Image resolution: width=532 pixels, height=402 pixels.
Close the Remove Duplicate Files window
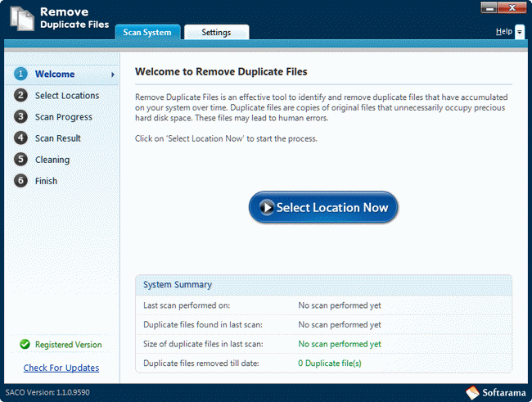pos(512,8)
